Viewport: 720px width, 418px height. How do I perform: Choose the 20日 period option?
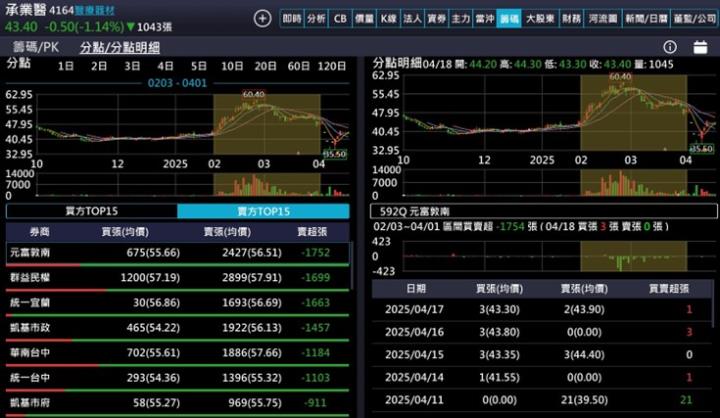(265, 66)
